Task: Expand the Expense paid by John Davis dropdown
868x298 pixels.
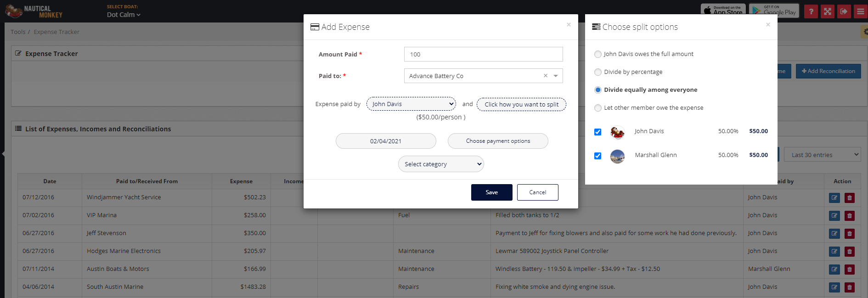Action: (411, 104)
